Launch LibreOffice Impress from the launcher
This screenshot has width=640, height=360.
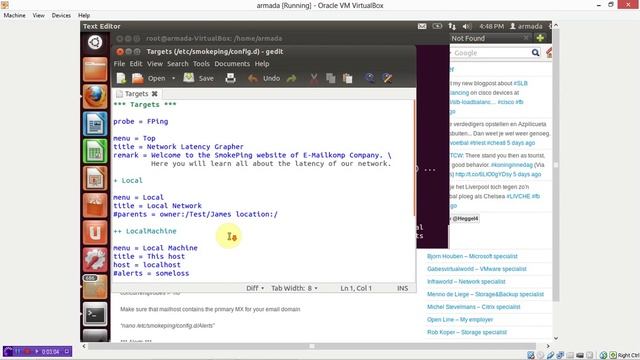click(x=95, y=178)
